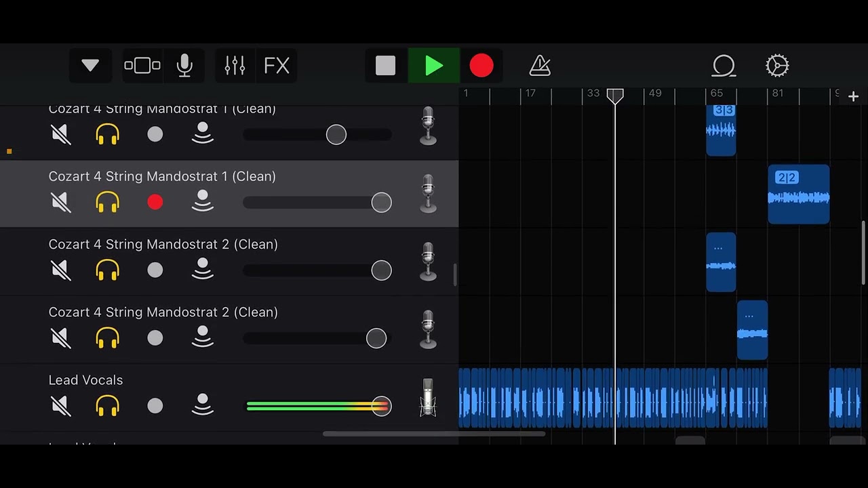Toggle input monitoring on Lead Vocals
Image resolution: width=868 pixels, height=488 pixels.
point(202,406)
